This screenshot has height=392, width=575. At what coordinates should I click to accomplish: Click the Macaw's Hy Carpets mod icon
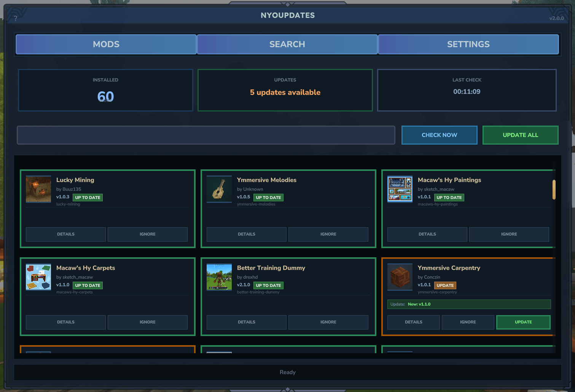coord(38,277)
